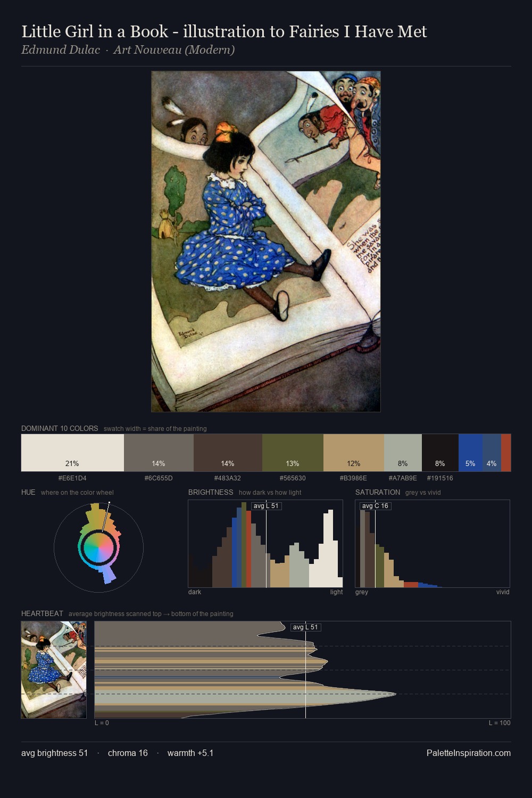Click 'chroma 16' in the footer
The width and height of the screenshot is (532, 798).
[128, 753]
